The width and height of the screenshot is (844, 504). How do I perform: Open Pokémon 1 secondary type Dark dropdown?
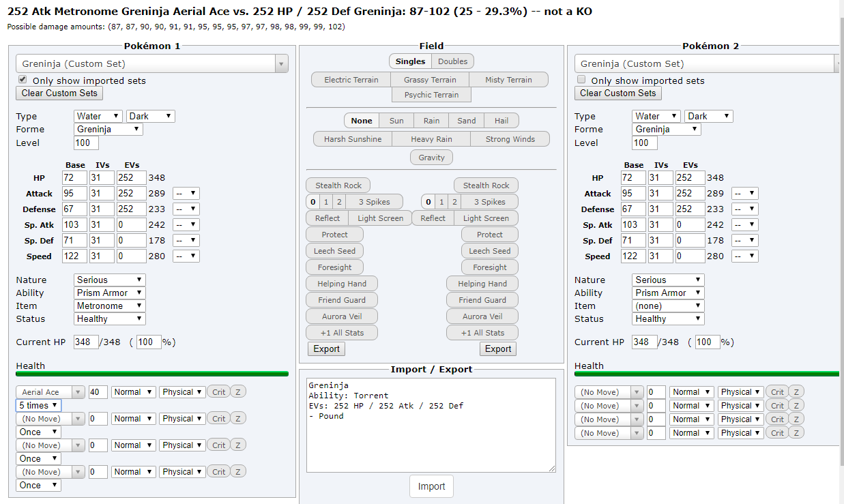(151, 116)
